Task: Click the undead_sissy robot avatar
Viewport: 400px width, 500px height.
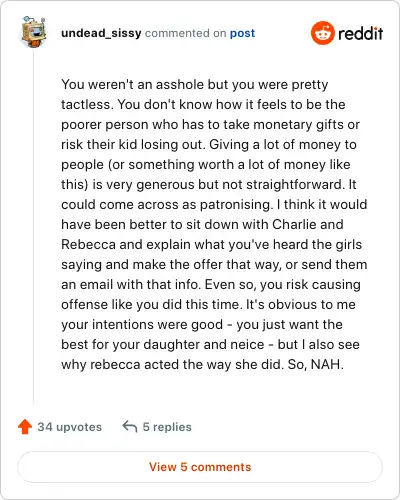Action: (33, 32)
